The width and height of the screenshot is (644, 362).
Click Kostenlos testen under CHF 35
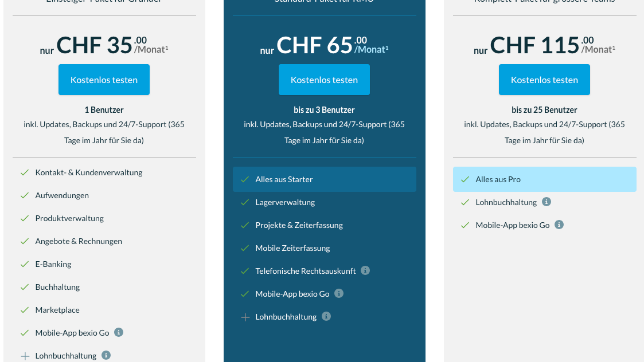[104, 80]
